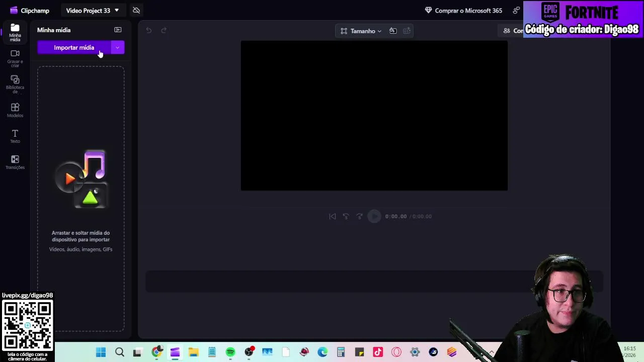Open the Texto sidebar tab
The width and height of the screenshot is (644, 362).
coord(15,136)
